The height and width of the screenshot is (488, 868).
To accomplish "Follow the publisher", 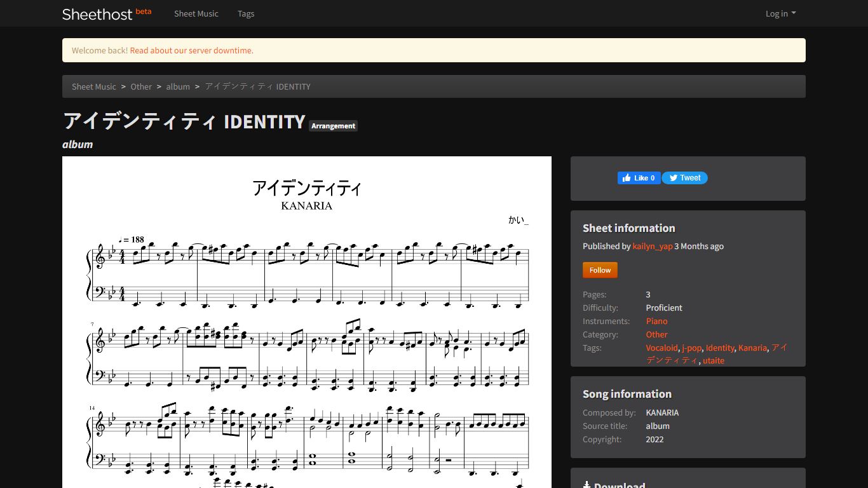I will 600,270.
